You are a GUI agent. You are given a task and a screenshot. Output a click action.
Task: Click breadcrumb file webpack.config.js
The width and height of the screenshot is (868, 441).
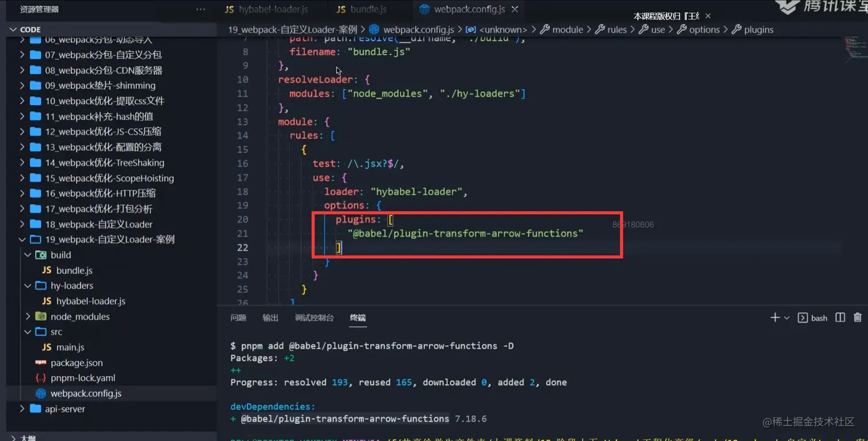tap(418, 29)
